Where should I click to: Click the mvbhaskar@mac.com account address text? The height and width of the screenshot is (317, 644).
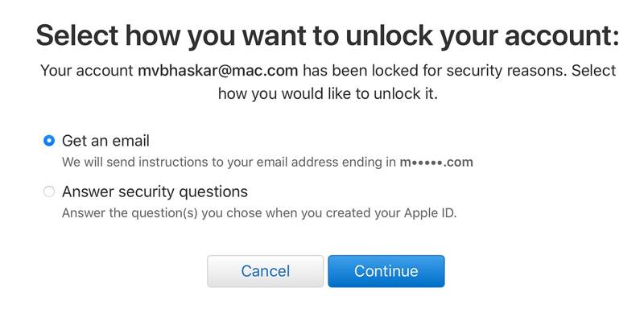pos(218,71)
